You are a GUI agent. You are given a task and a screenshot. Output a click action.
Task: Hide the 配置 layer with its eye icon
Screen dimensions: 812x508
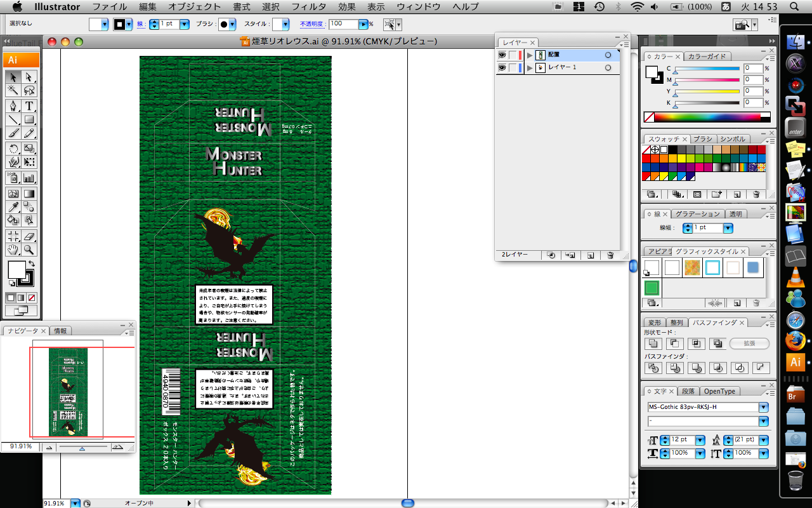point(502,55)
